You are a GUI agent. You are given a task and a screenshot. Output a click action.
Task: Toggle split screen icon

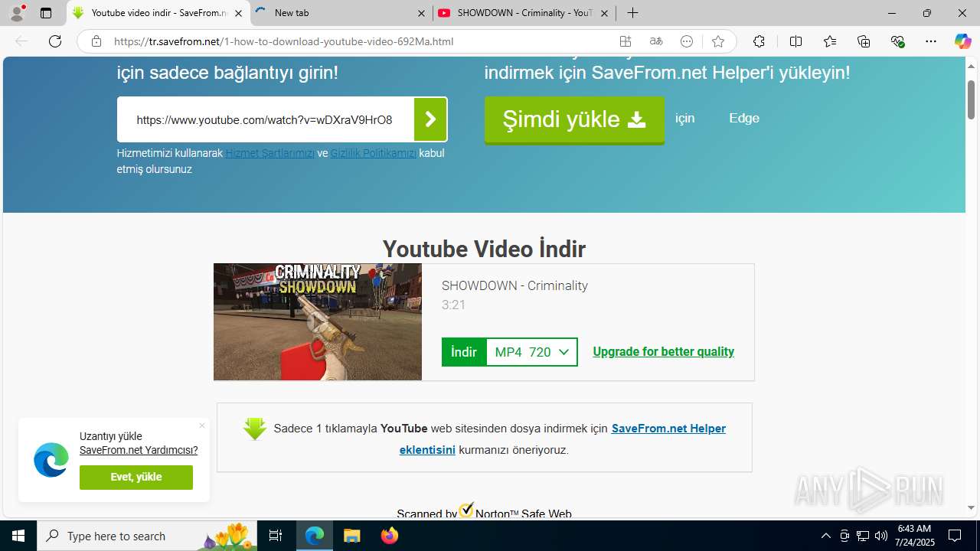pyautogui.click(x=795, y=41)
